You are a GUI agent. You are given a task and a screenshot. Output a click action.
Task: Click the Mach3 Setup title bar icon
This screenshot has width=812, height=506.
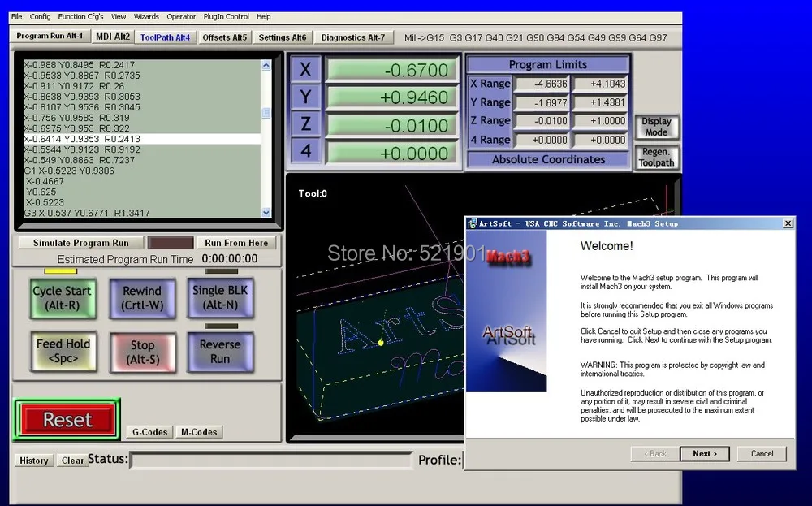(x=473, y=223)
